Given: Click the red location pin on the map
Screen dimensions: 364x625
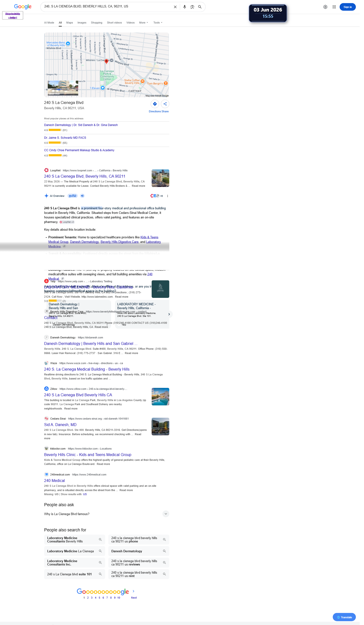Looking at the screenshot, I should (x=106, y=61).
